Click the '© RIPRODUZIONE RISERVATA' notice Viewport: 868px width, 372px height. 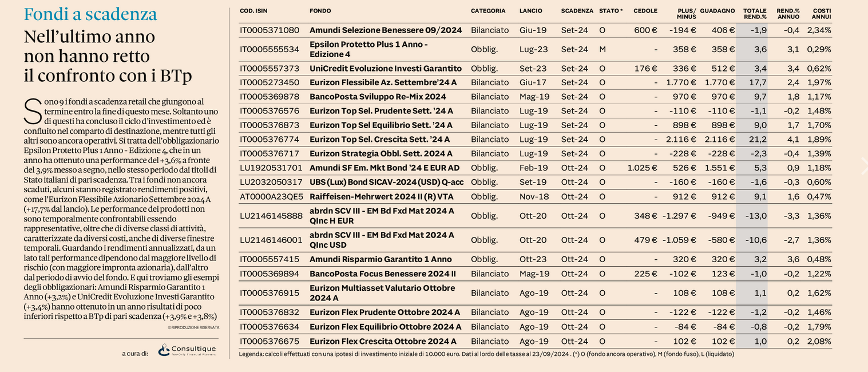[x=193, y=327]
